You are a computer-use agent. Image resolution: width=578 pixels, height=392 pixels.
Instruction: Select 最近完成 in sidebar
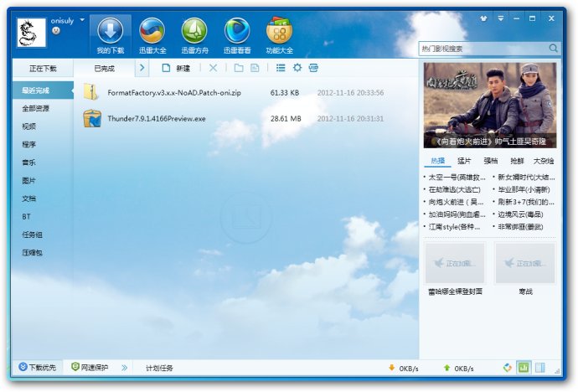(43, 90)
